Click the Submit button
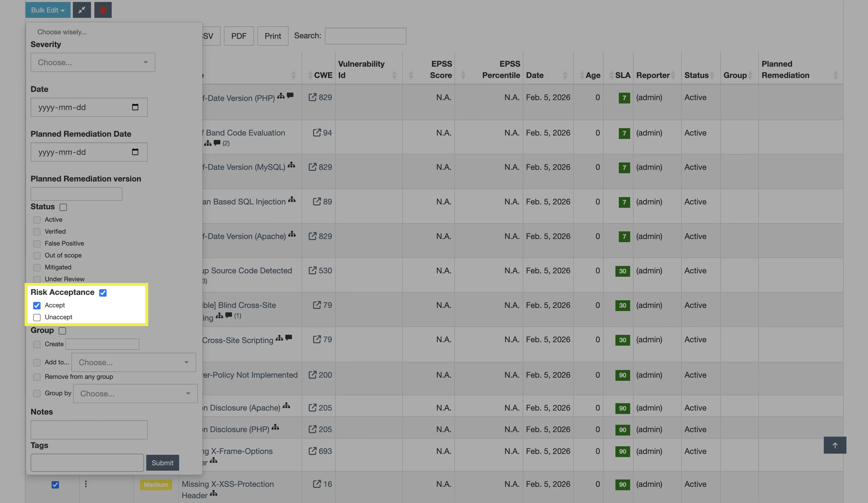The width and height of the screenshot is (868, 503). pos(162,463)
